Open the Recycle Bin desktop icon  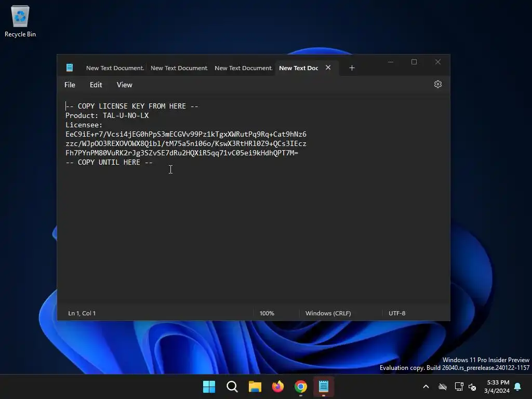[x=20, y=21]
